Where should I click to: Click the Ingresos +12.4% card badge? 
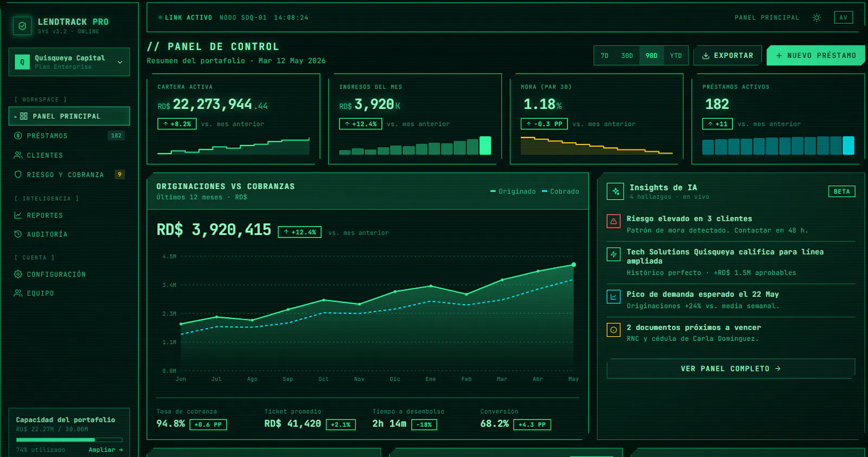[x=360, y=124]
